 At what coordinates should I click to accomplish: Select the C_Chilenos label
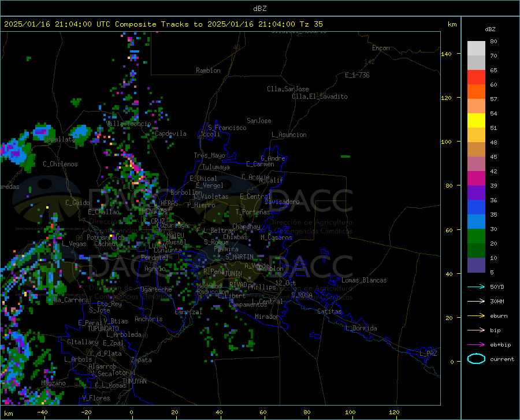point(60,164)
